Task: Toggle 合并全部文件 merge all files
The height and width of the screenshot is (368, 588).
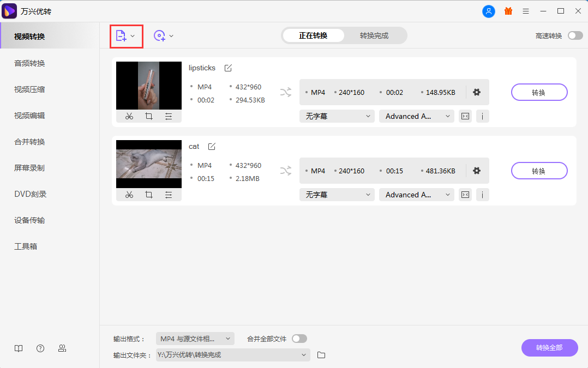Action: pos(299,338)
